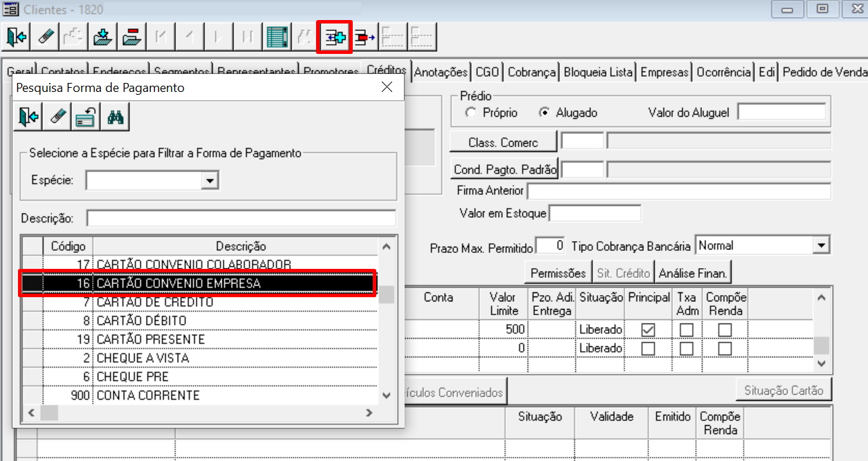Switch to the Anotações tab

tap(441, 72)
